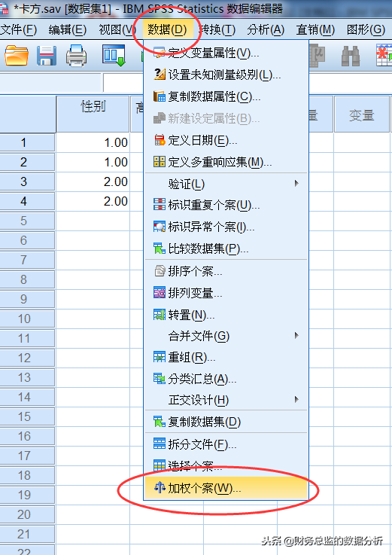This screenshot has width=392, height=555.
Task: Select 定义多重响应集(M) menu entry
Action: point(226,162)
